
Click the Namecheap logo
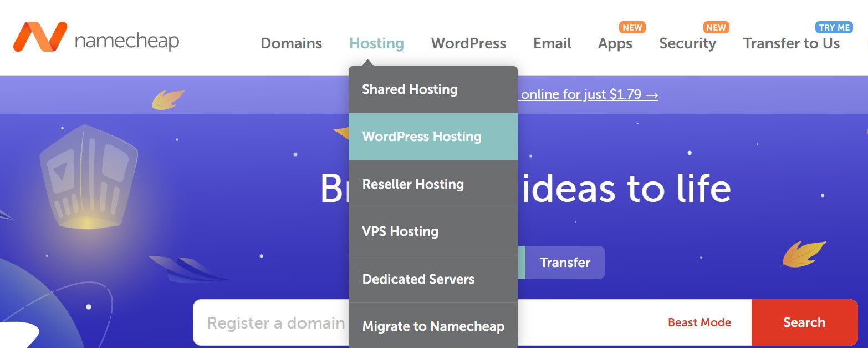pos(97,39)
